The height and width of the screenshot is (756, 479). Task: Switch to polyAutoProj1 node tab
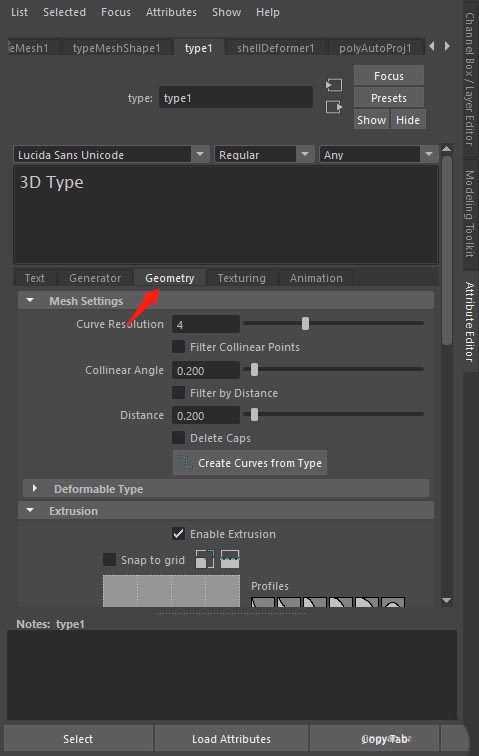pos(375,48)
